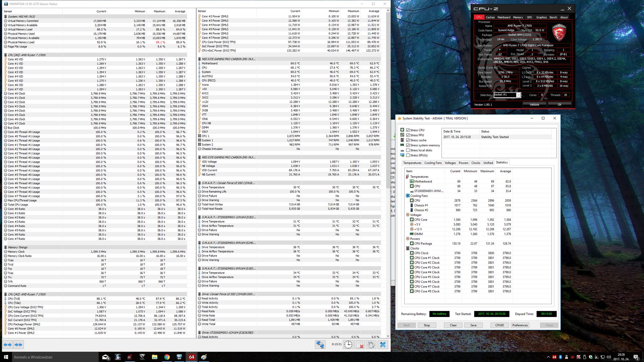Click the volume speaker tray icon

pyautogui.click(x=609, y=357)
